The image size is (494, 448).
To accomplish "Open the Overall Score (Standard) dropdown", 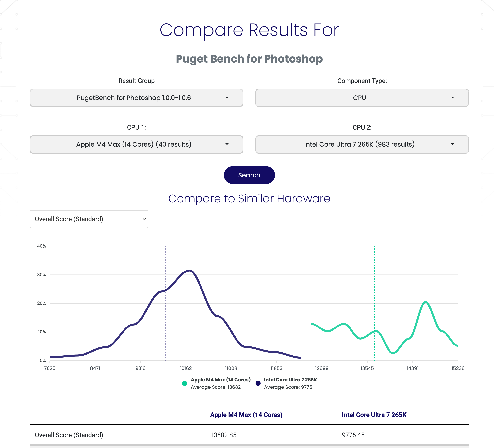I will click(89, 219).
